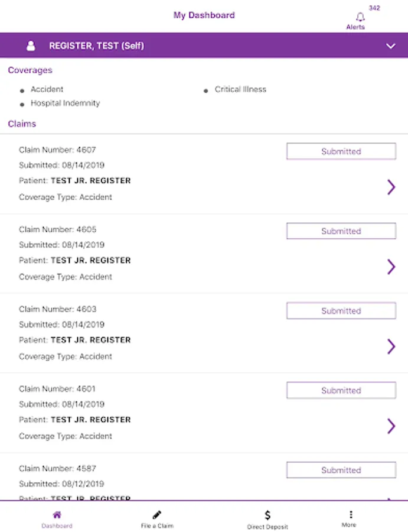Tap the File a Claim pencil icon
The width and height of the screenshot is (408, 532).
coord(157,515)
